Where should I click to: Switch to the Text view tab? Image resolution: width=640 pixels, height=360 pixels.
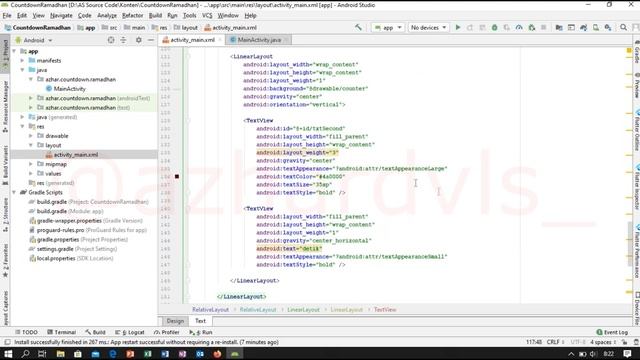tap(200, 321)
